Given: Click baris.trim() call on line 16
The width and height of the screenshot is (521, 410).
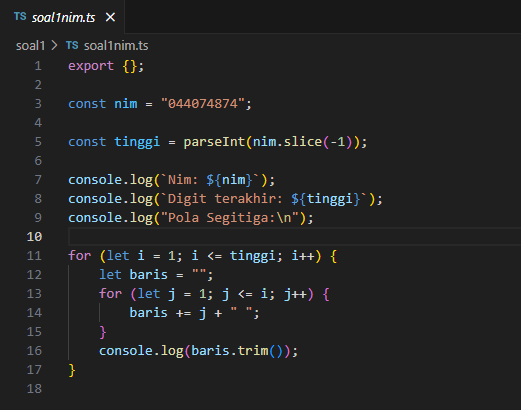Looking at the screenshot, I should [237, 351].
